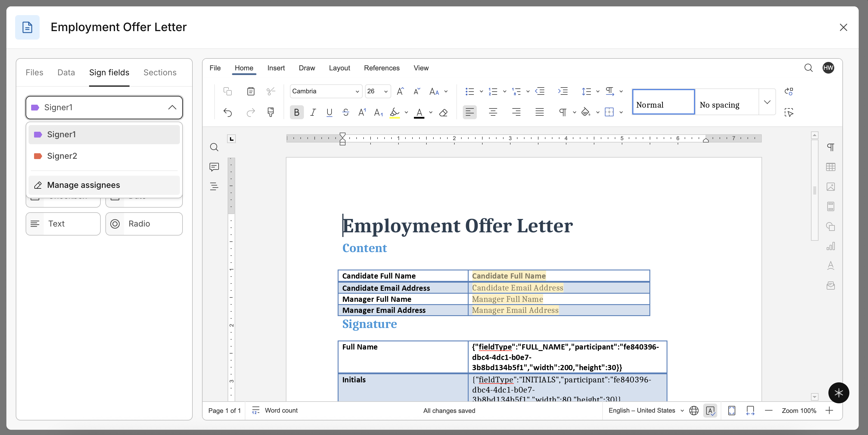
Task: Toggle underline formatting
Action: point(329,113)
